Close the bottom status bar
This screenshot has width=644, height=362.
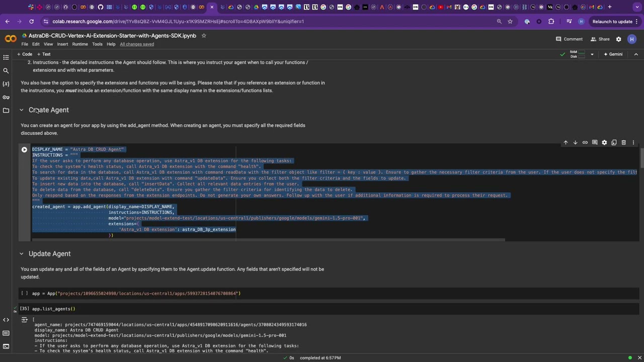click(639, 358)
